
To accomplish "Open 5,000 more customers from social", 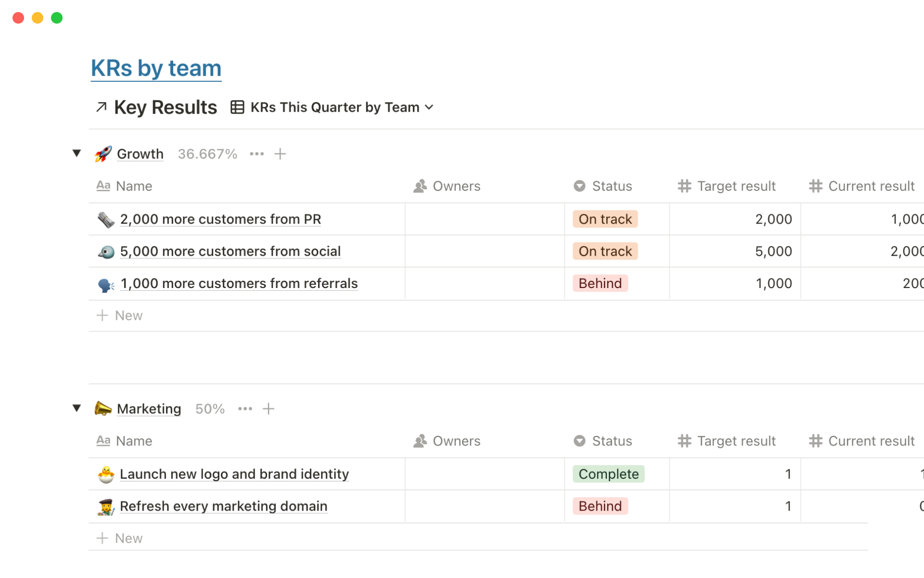I will pyautogui.click(x=230, y=251).
